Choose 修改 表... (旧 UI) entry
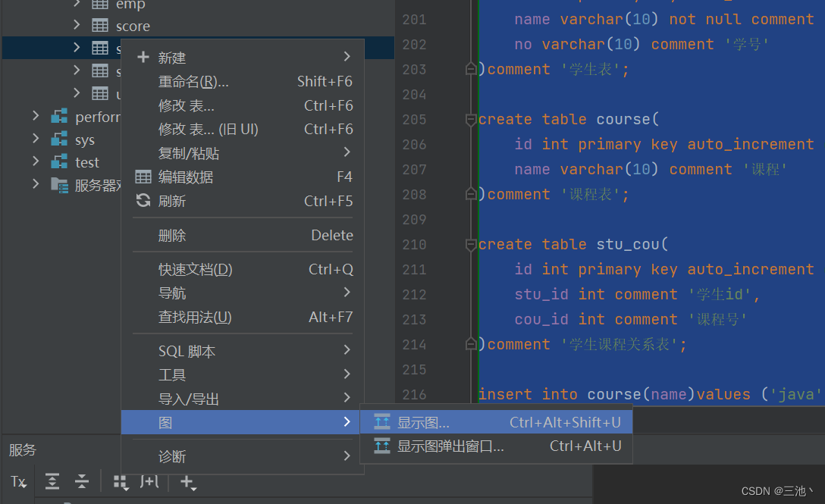This screenshot has width=825, height=504. point(243,129)
